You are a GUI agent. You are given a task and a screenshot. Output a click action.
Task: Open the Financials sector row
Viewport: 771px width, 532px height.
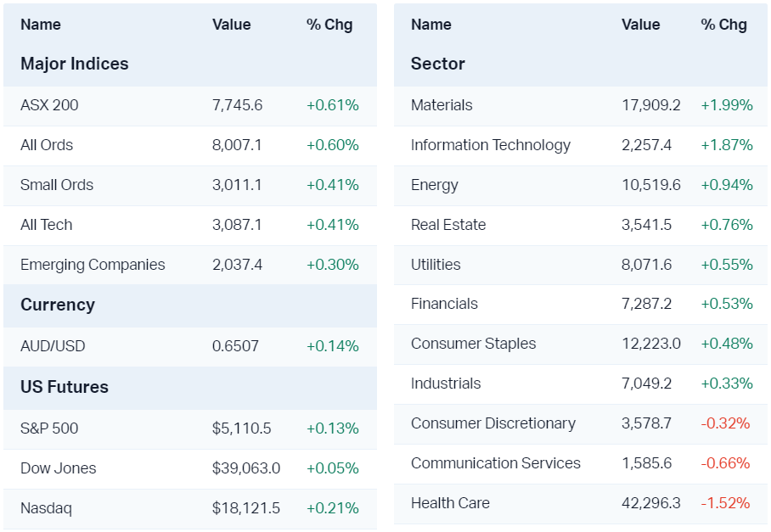click(444, 304)
